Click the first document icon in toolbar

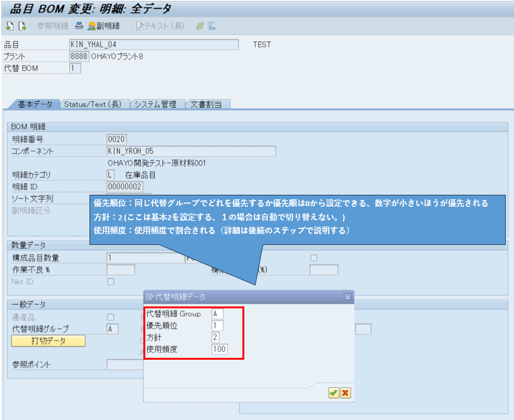[10, 26]
